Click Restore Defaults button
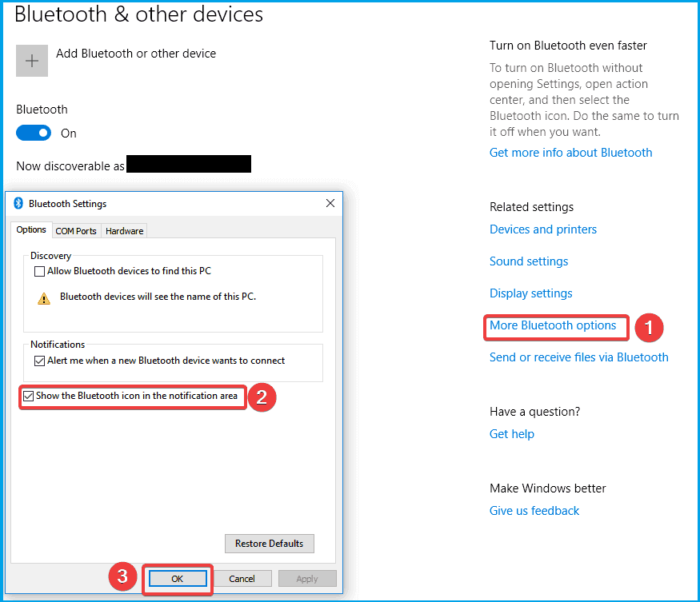This screenshot has width=700, height=602. (269, 543)
